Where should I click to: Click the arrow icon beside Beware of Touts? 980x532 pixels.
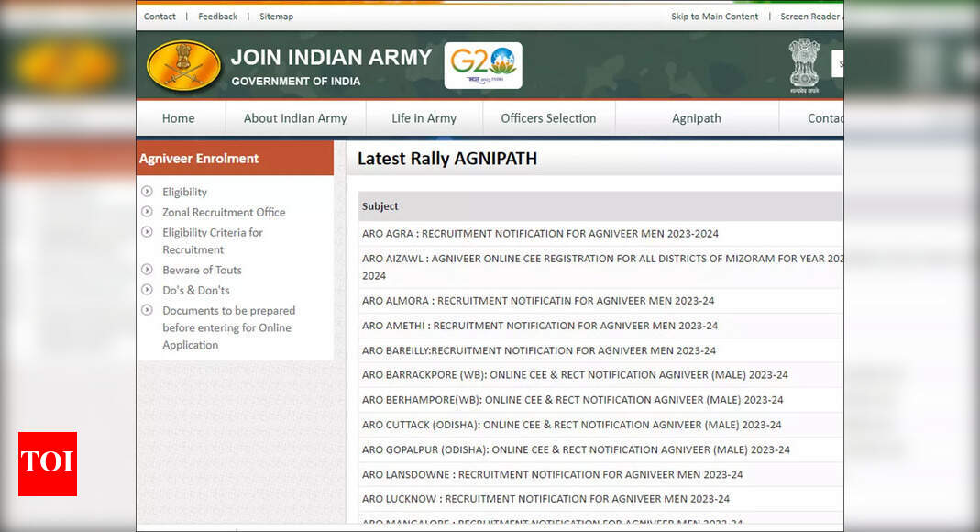point(147,270)
